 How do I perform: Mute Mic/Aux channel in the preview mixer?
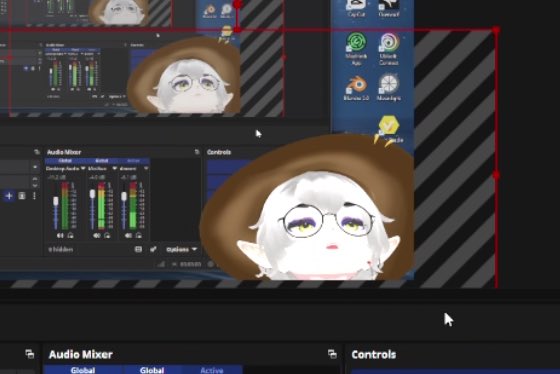96,235
